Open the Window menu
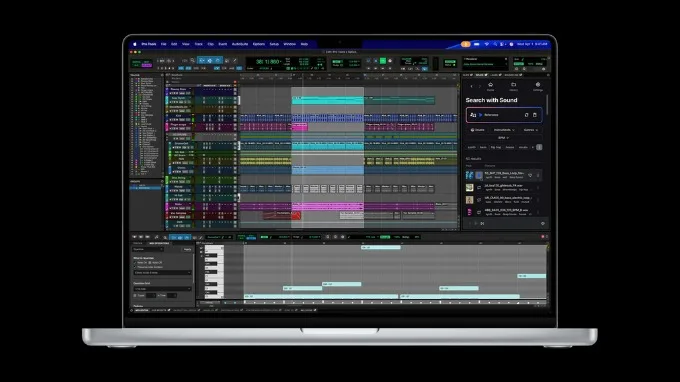Viewport: 680px width, 382px height. tap(290, 44)
